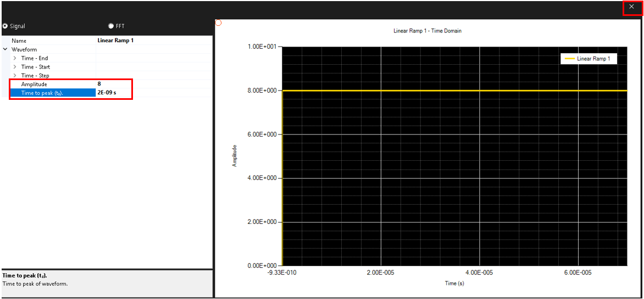Select the Time to peak property label
The height and width of the screenshot is (299, 644).
click(x=42, y=93)
